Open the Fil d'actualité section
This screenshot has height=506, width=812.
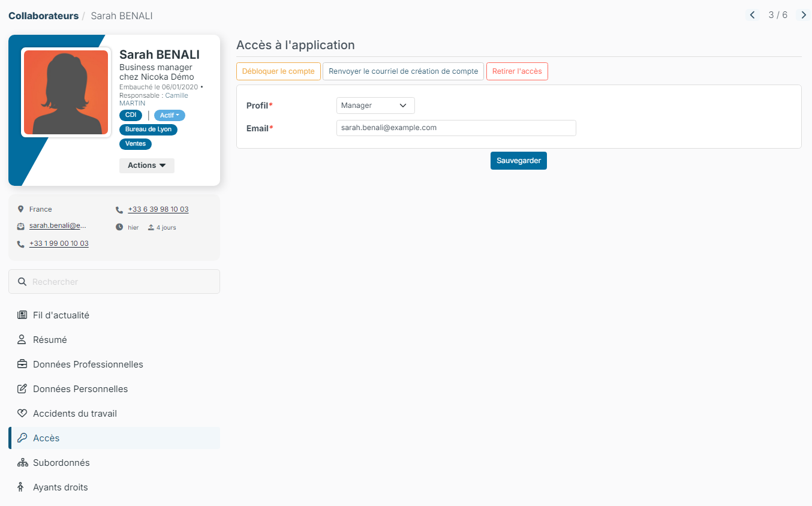pyautogui.click(x=114, y=315)
